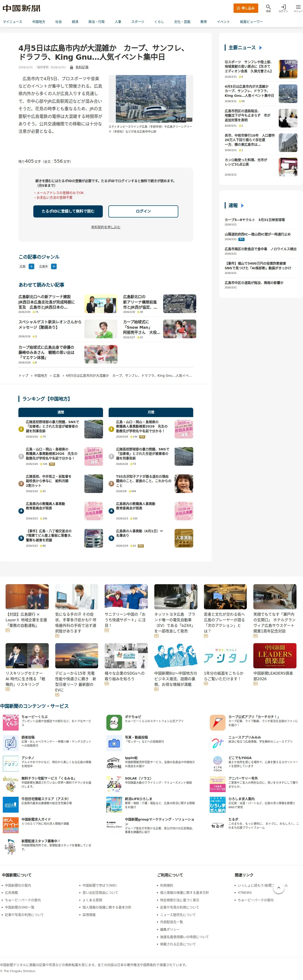Open the ちゅーピーくらぶ service icon
The height and width of the screenshot is (980, 303).
pos(11,722)
